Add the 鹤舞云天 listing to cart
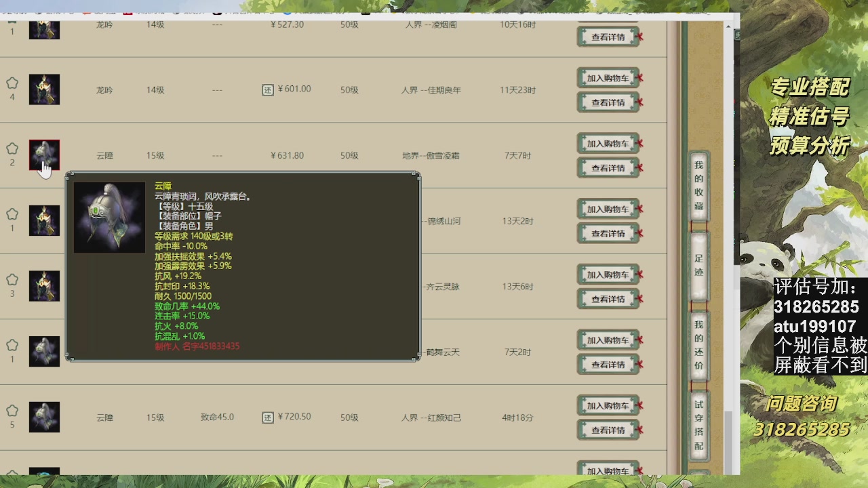Image resolution: width=868 pixels, height=488 pixels. coord(608,340)
